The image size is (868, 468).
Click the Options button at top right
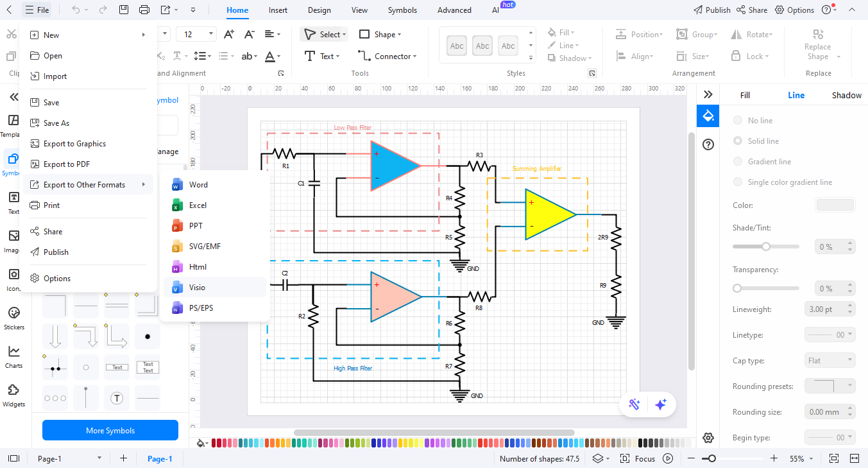coord(794,10)
